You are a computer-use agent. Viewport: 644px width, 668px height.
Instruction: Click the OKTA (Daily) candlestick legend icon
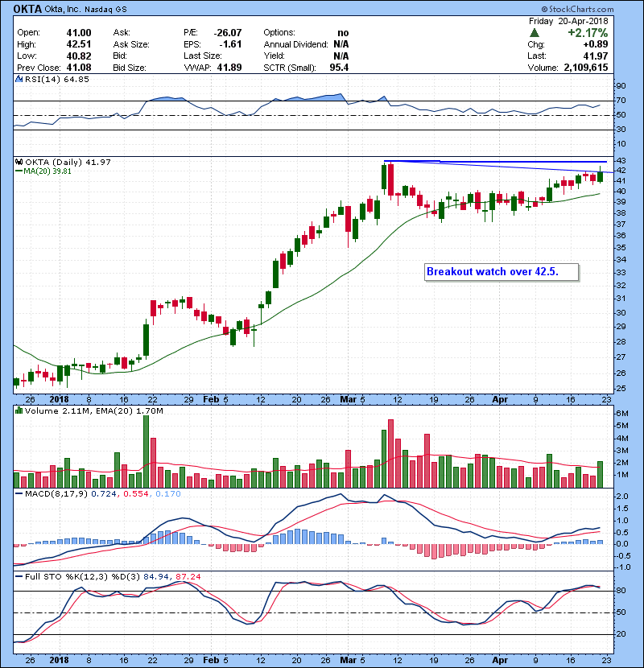point(19,162)
